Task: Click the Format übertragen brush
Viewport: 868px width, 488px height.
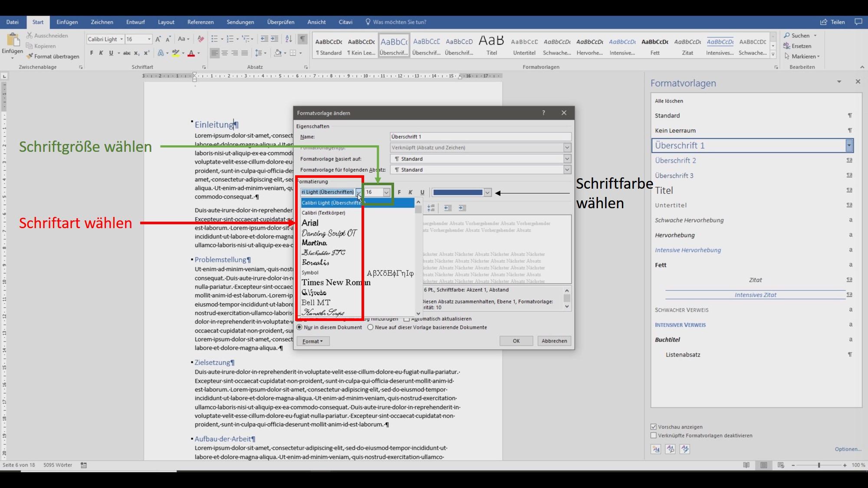Action: [53, 56]
